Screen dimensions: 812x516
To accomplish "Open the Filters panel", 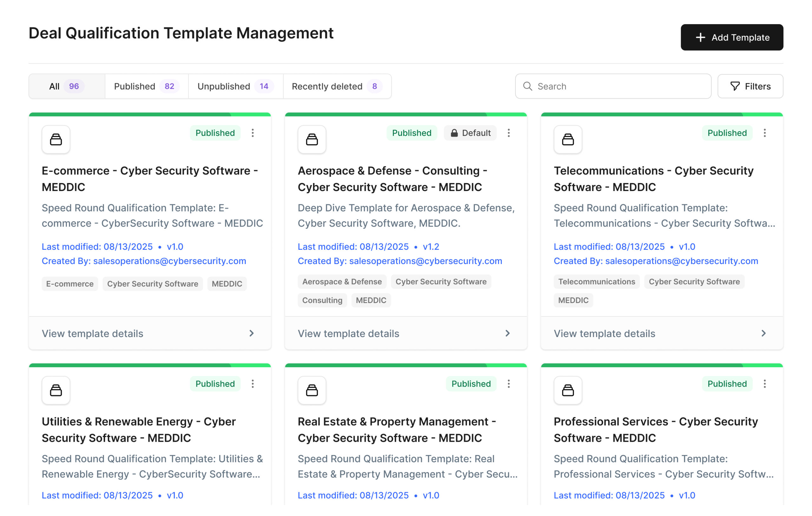I will point(750,86).
